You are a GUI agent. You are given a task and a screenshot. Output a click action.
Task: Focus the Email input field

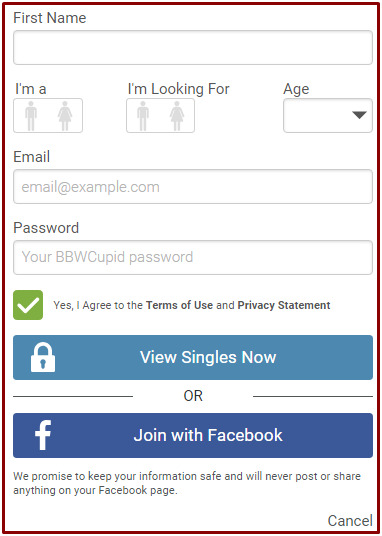click(x=193, y=187)
